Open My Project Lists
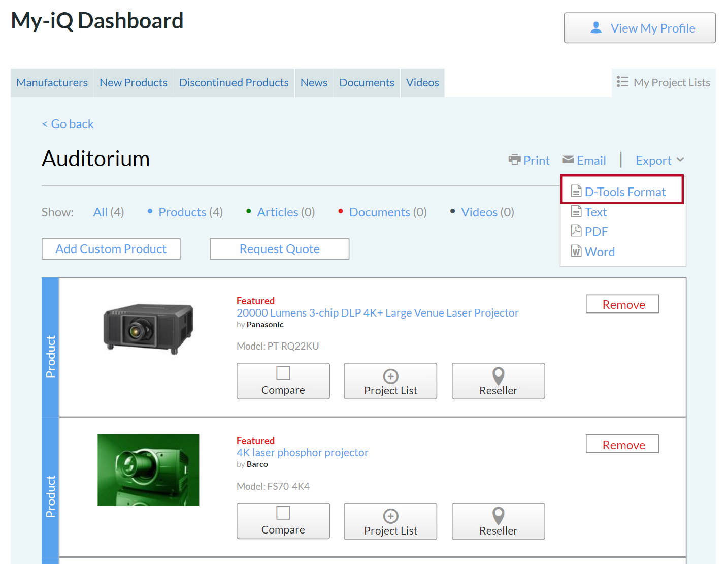 [x=664, y=83]
